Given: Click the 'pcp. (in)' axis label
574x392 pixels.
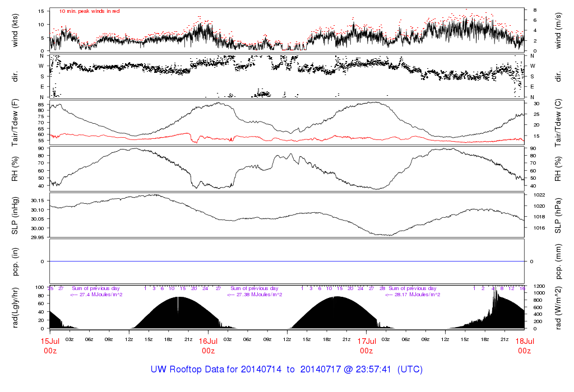Looking at the screenshot, I should point(15,262).
